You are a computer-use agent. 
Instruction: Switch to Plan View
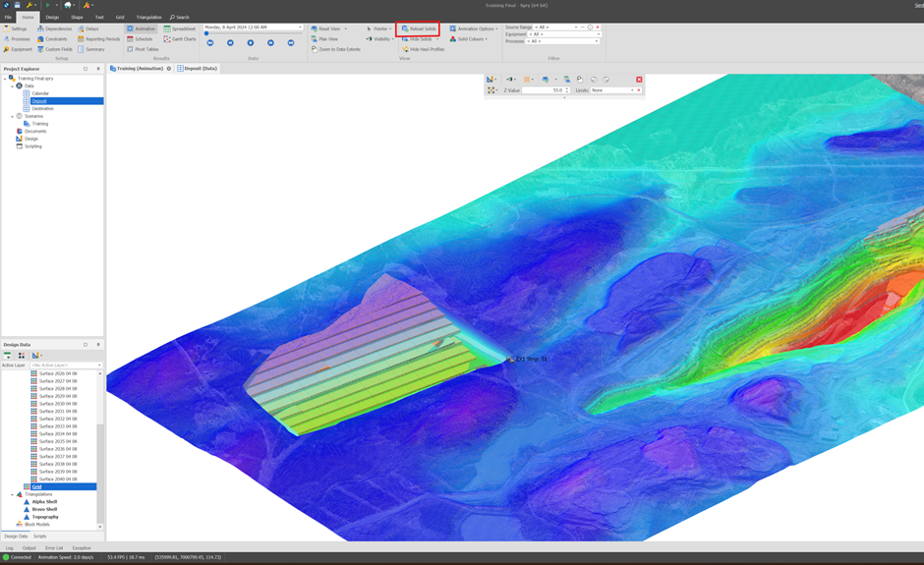tap(326, 39)
